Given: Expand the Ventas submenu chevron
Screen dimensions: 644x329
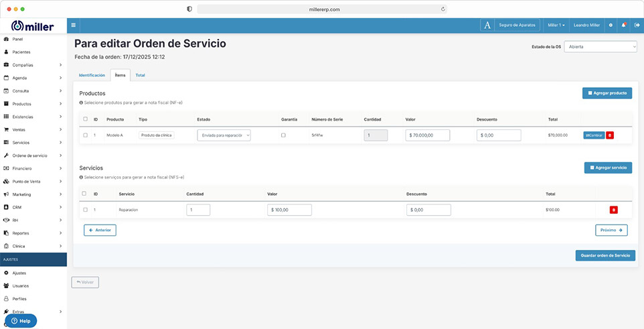Looking at the screenshot, I should [60, 129].
